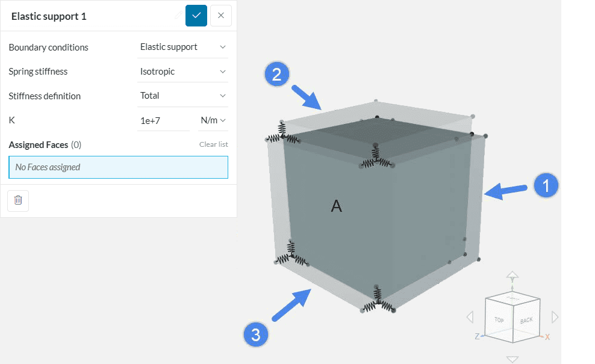Open the Boundary conditions dropdown

tap(182, 47)
